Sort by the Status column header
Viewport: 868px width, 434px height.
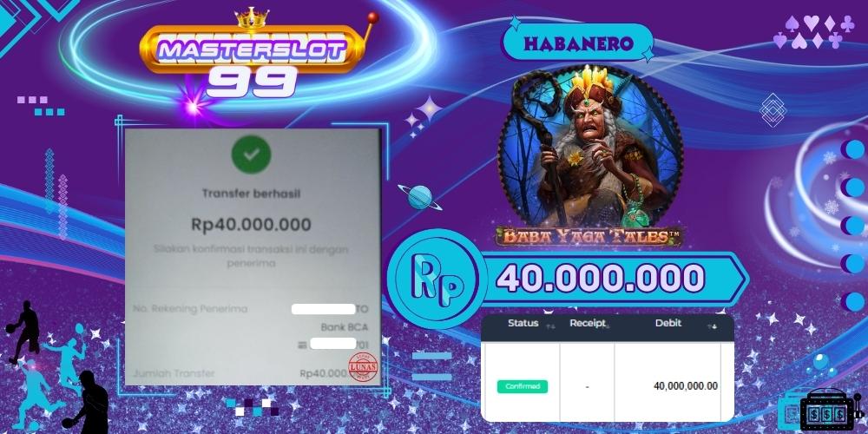tap(523, 323)
